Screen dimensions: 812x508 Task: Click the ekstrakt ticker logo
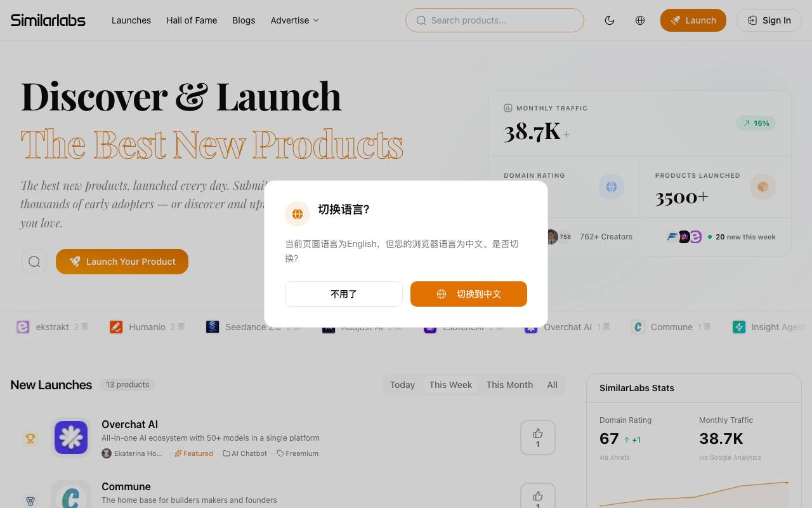tap(23, 327)
